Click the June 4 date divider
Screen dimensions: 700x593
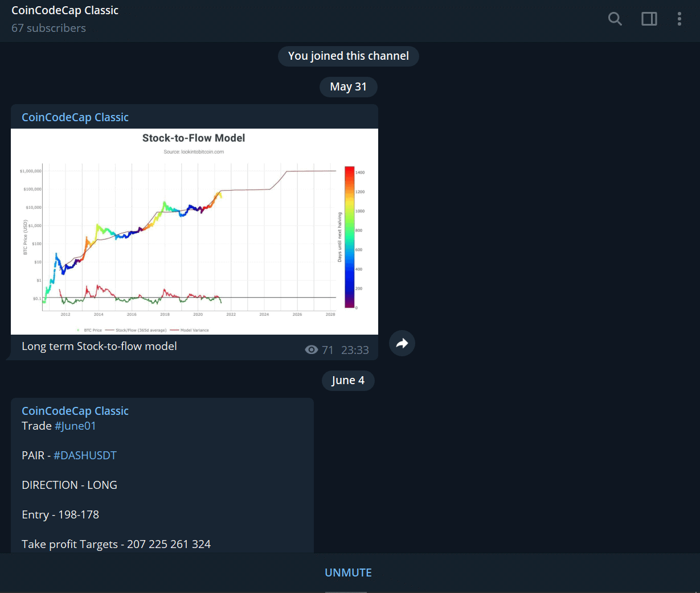(348, 380)
